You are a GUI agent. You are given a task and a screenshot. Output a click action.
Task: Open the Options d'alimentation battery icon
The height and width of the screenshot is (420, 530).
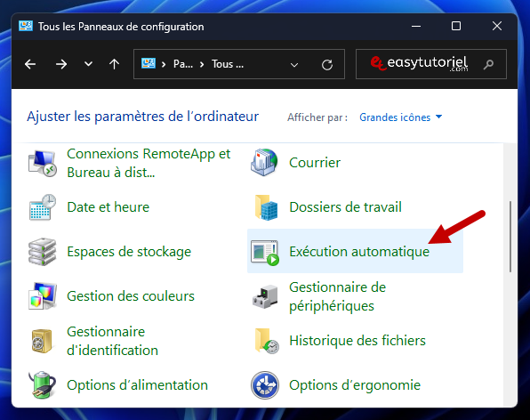tap(43, 384)
